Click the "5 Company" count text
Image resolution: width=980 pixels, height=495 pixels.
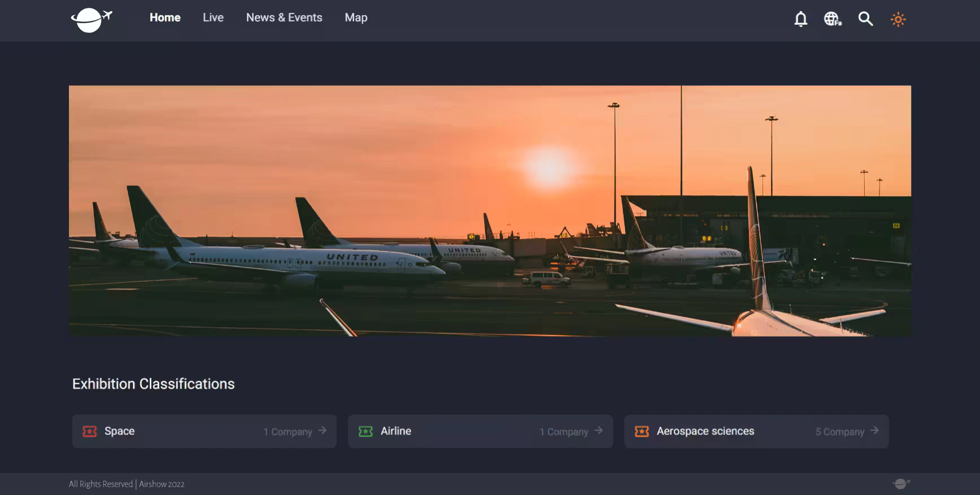840,432
